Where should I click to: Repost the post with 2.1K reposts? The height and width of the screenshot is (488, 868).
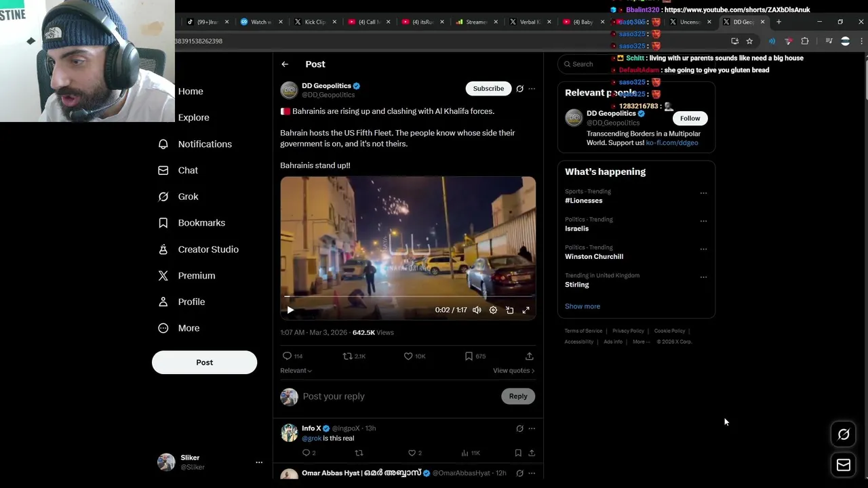(x=354, y=356)
